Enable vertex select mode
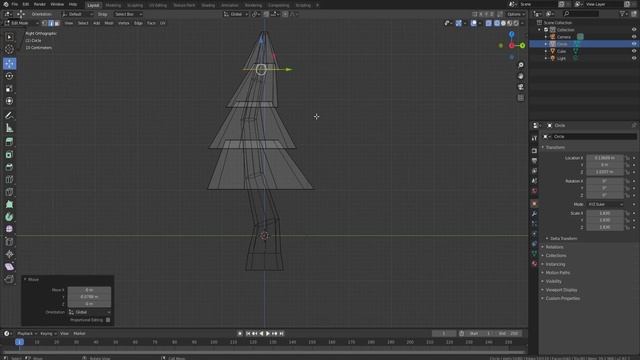The width and height of the screenshot is (640, 360). pos(45,23)
